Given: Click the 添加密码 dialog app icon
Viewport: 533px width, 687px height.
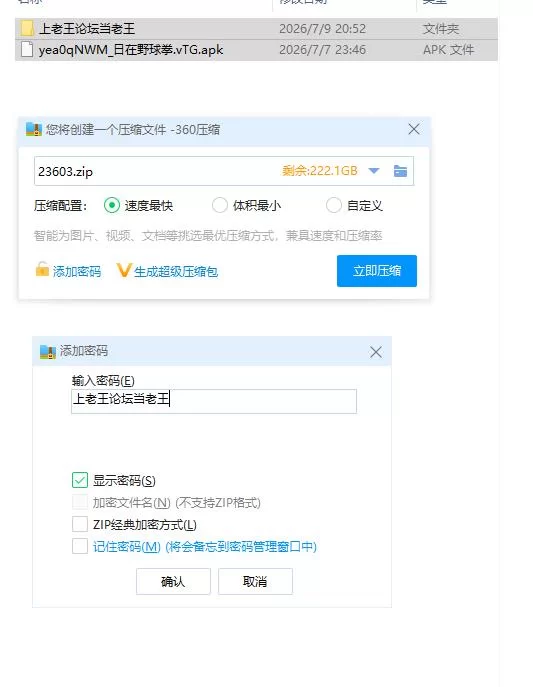Looking at the screenshot, I should (x=48, y=351).
